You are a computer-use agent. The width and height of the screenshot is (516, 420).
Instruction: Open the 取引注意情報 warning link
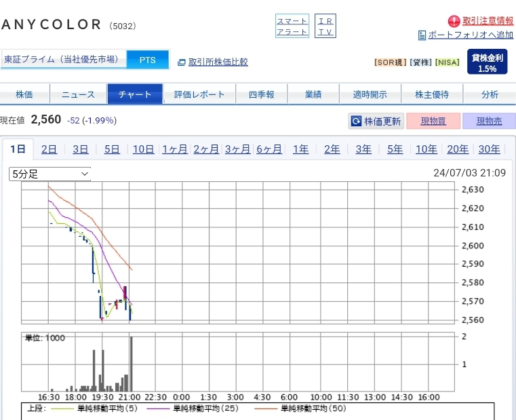pos(488,21)
